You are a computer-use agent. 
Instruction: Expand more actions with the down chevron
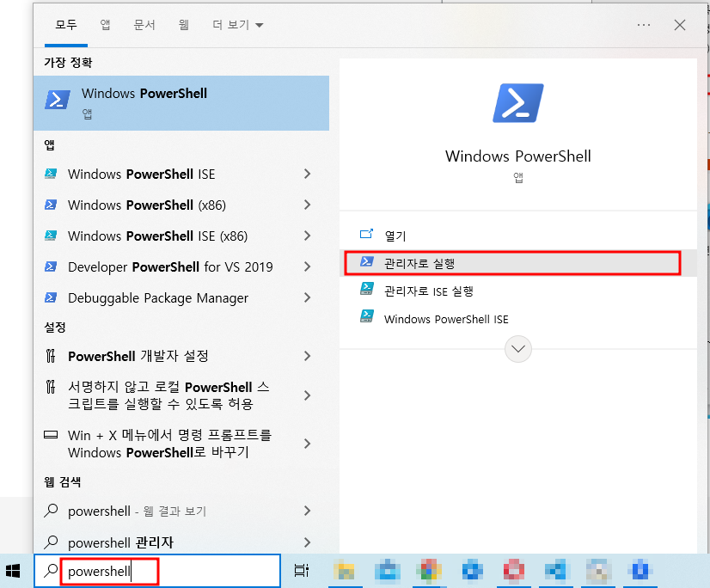518,349
